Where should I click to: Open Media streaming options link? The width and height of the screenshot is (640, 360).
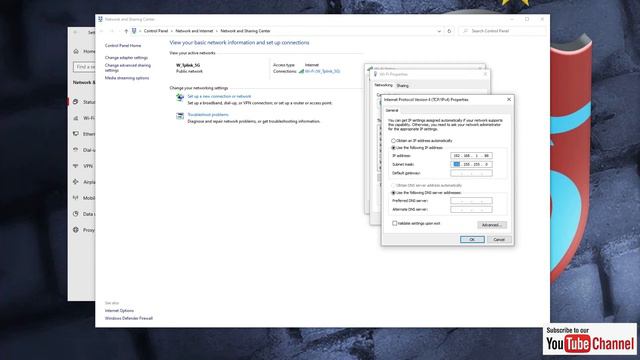click(127, 78)
